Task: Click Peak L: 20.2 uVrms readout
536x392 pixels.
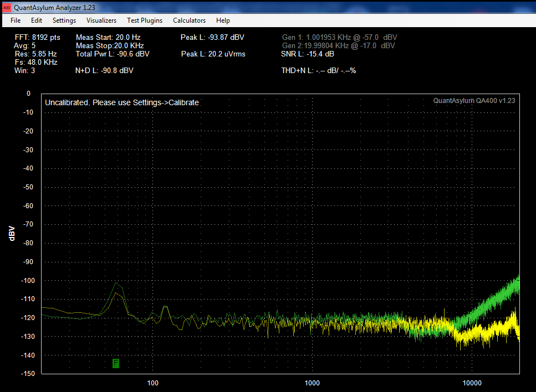Action: click(213, 54)
